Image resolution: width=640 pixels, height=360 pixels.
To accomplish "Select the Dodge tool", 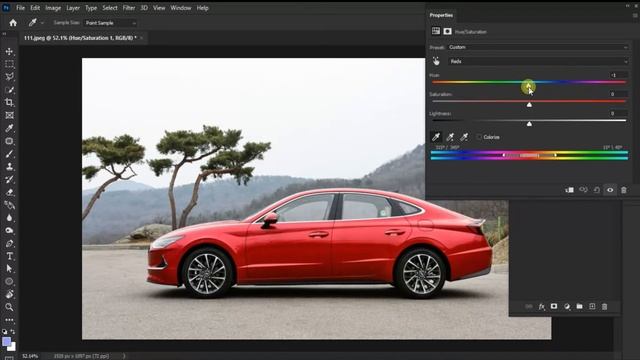I will (9, 231).
